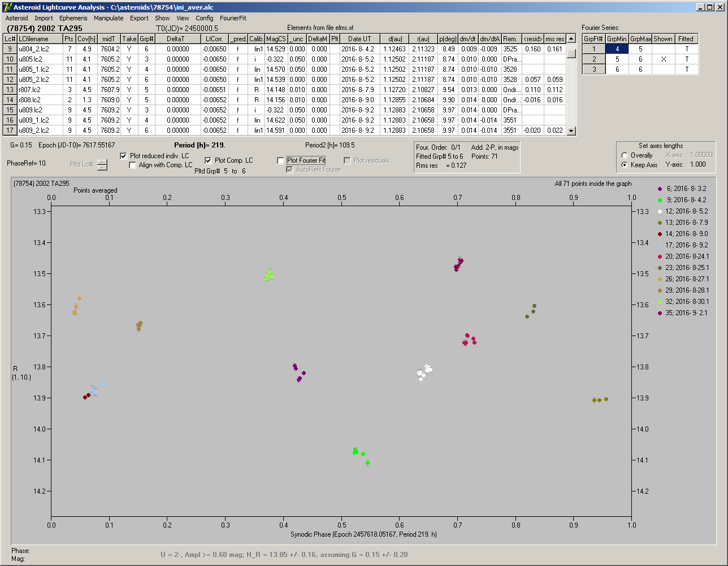Select row header 17 in the lightcurve table
Viewport: 728px width, 566px height.
point(10,130)
